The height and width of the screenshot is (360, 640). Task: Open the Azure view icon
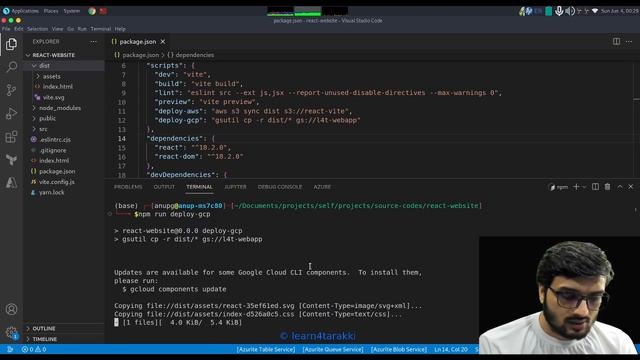click(11, 182)
